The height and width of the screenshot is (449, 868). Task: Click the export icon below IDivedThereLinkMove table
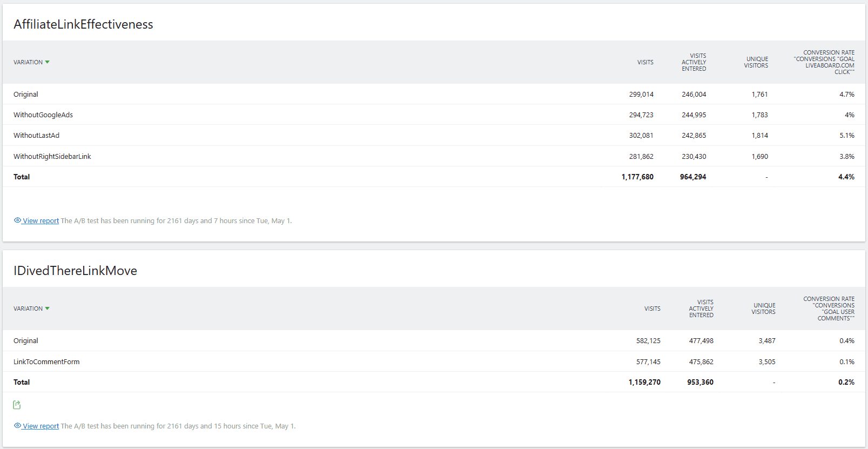17,405
